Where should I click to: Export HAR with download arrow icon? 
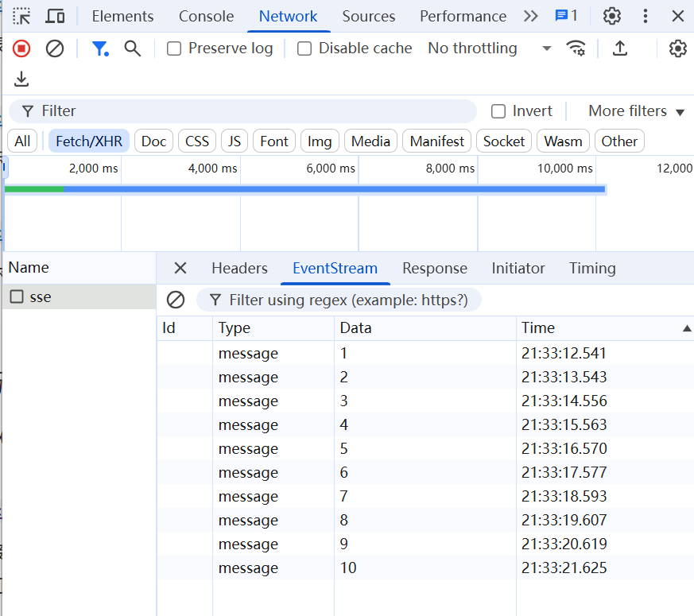click(x=21, y=79)
